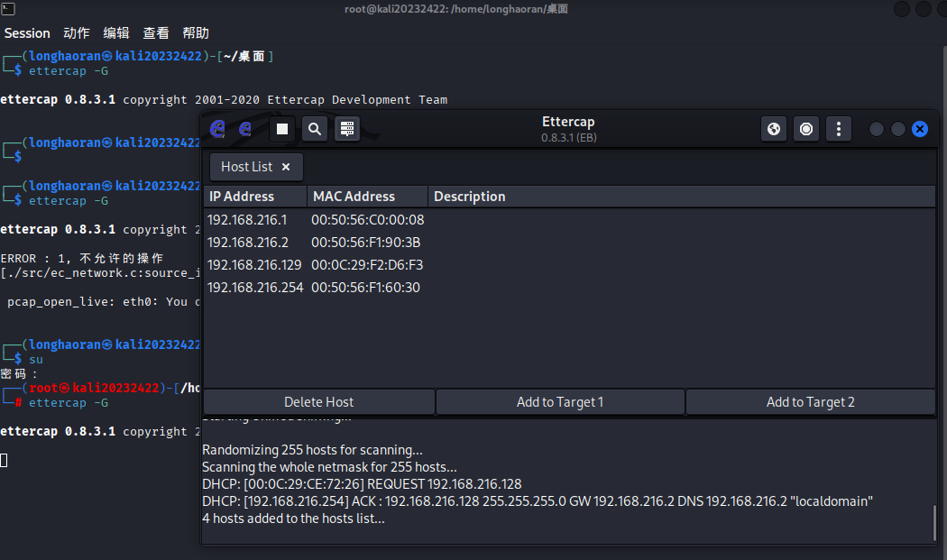Click the 'Scanning the whole netmask' log line

[x=329, y=467]
